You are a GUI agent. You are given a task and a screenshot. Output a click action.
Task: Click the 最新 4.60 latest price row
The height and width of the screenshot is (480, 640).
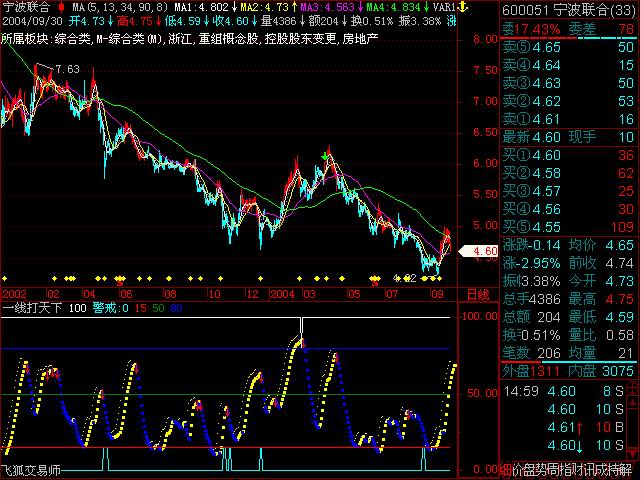pyautogui.click(x=531, y=137)
